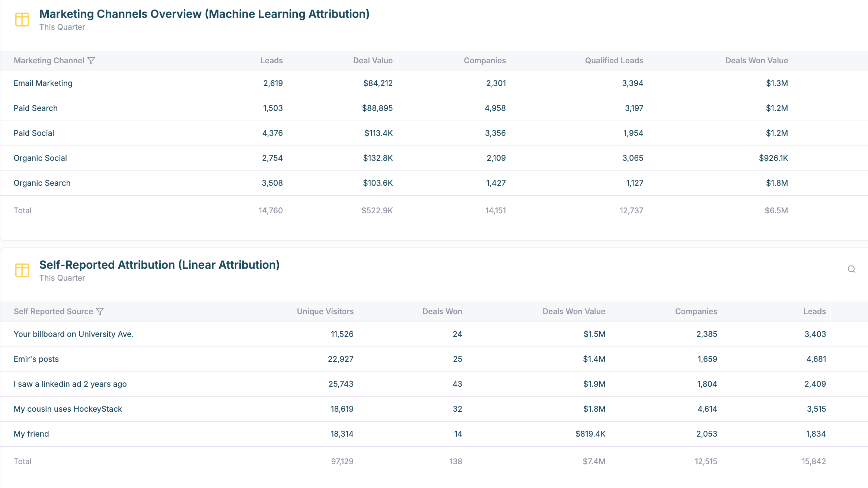The image size is (868, 488).
Task: Open the Organic Search row
Action: 42,183
